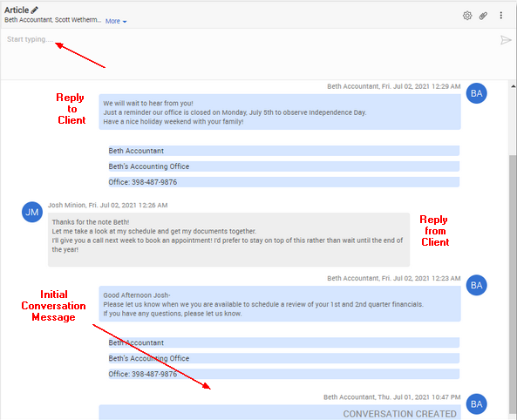Select the Good Afternoon Josh message bubble

280,304
